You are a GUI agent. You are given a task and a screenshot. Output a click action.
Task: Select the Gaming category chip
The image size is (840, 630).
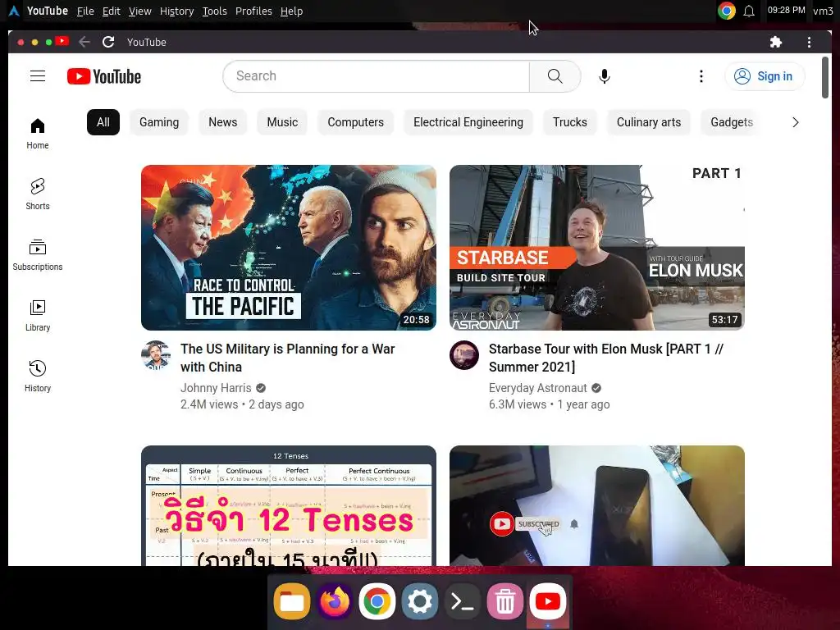(x=159, y=122)
